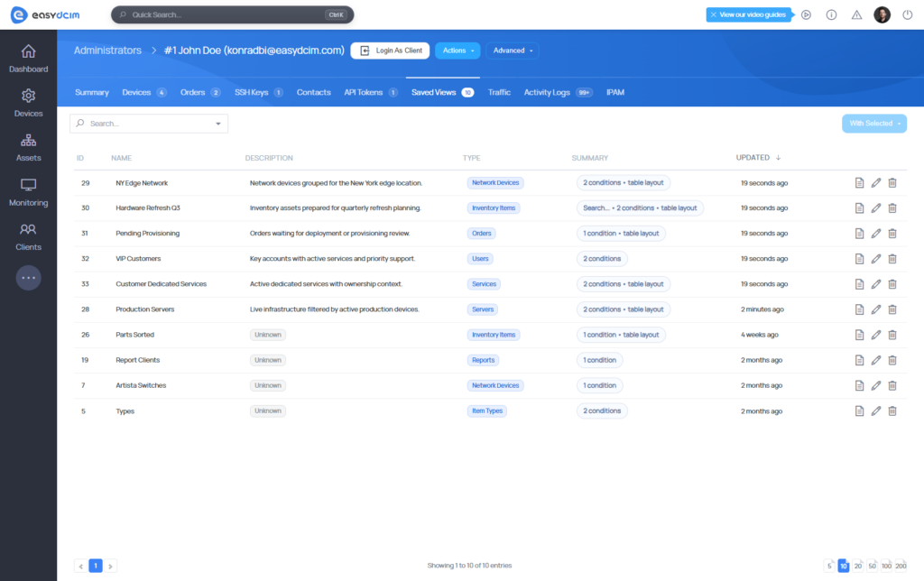
Task: Switch to the Summary tab
Action: click(x=92, y=93)
